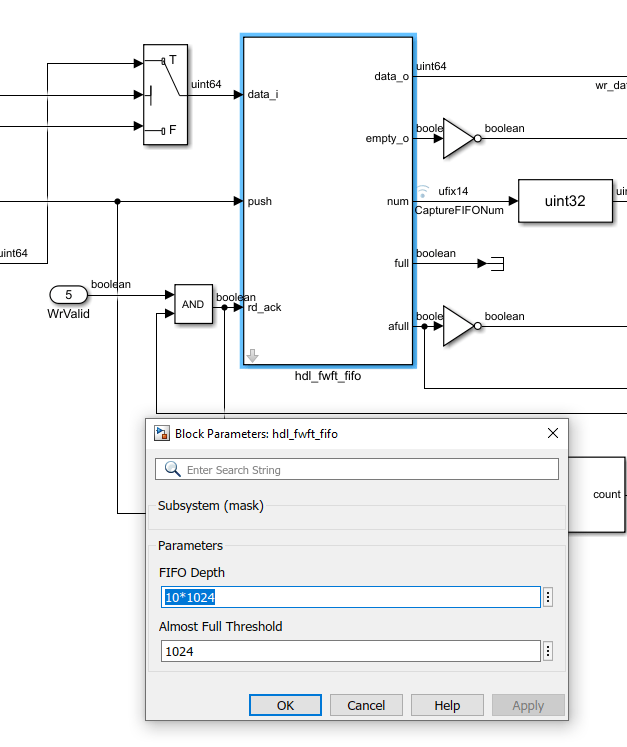627x747 pixels.
Task: Open Help for block parameters
Action: (x=447, y=705)
